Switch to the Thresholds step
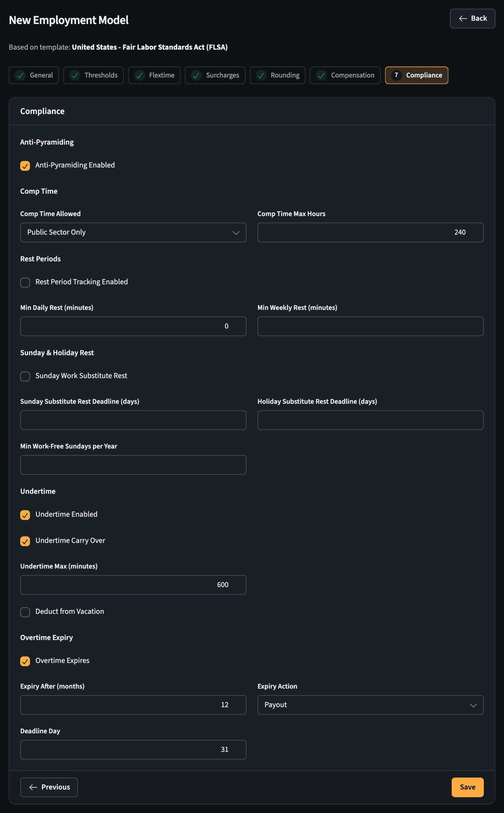 point(93,75)
